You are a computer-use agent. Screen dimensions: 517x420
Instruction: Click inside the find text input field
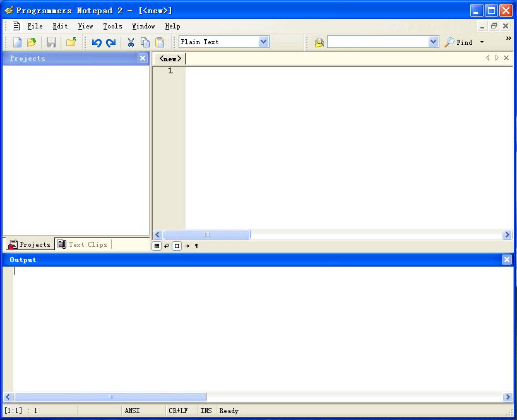click(x=377, y=42)
